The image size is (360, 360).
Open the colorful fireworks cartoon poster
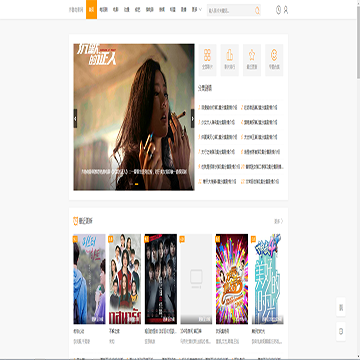[x=232, y=279]
